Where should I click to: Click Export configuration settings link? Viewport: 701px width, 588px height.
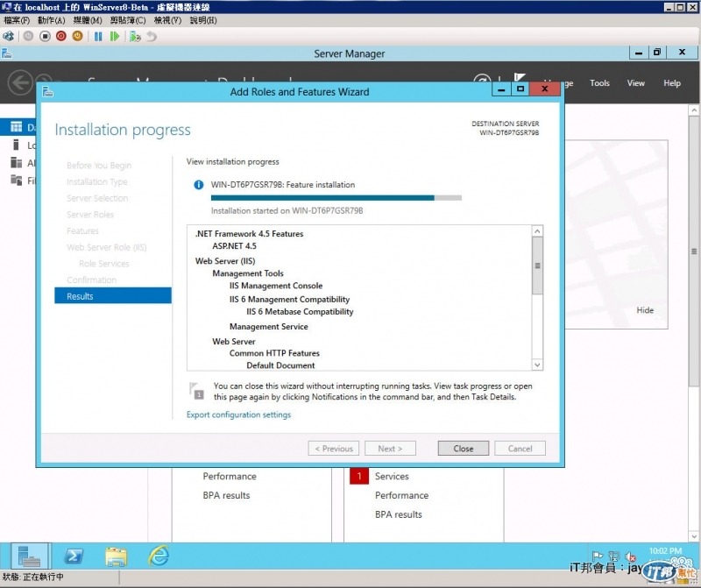point(238,415)
